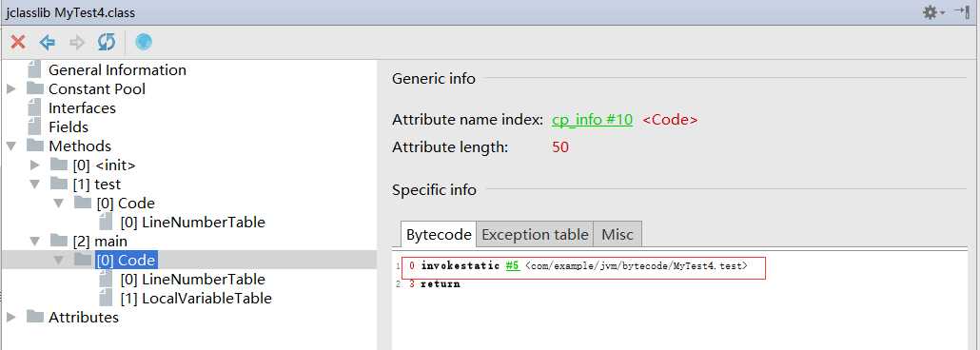
Task: Select the Methods folder
Action: point(80,146)
